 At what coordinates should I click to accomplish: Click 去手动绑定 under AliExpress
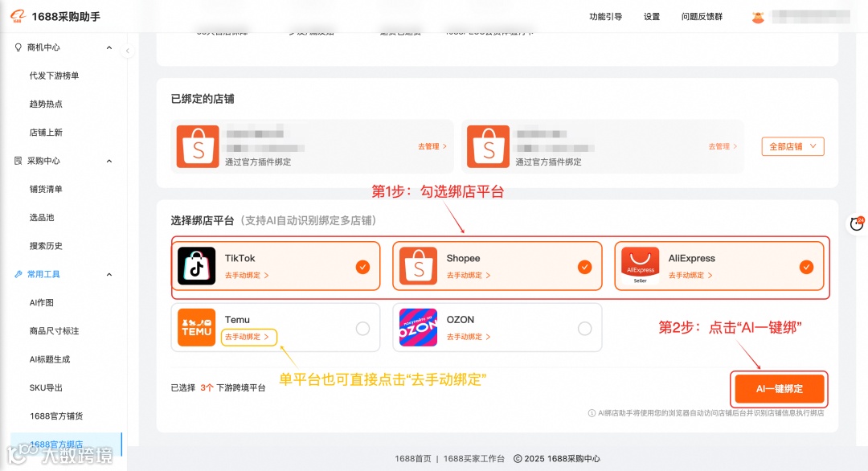(690, 275)
